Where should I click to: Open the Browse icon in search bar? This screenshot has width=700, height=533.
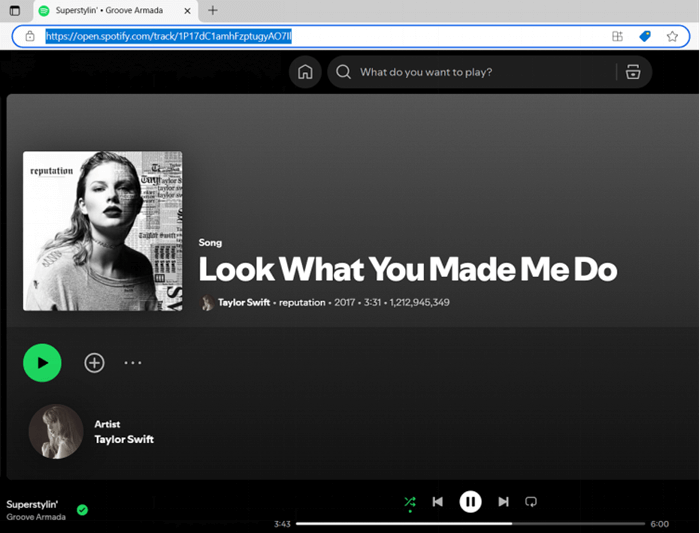(x=633, y=72)
